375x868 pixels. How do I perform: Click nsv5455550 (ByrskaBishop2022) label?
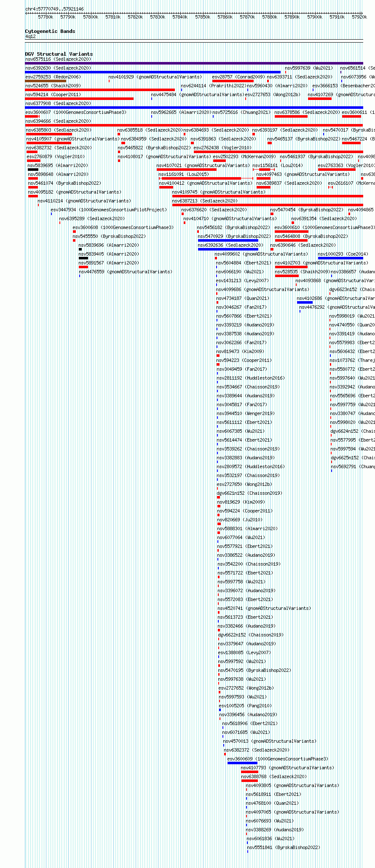coord(109,237)
